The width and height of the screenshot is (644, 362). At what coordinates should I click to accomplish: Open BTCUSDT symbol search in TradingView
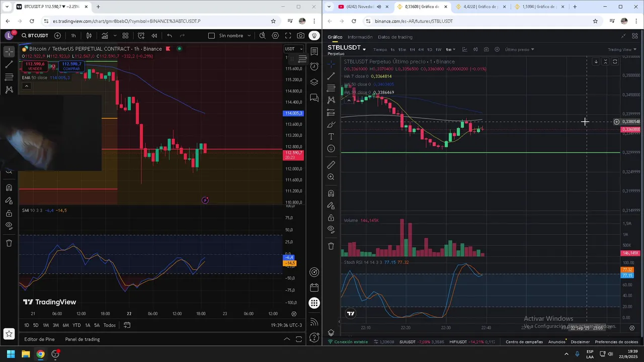[x=34, y=36]
